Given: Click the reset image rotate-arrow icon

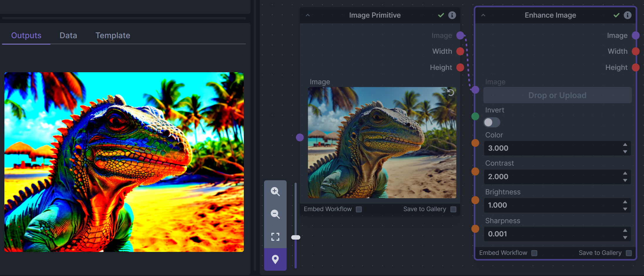Looking at the screenshot, I should pos(450,92).
